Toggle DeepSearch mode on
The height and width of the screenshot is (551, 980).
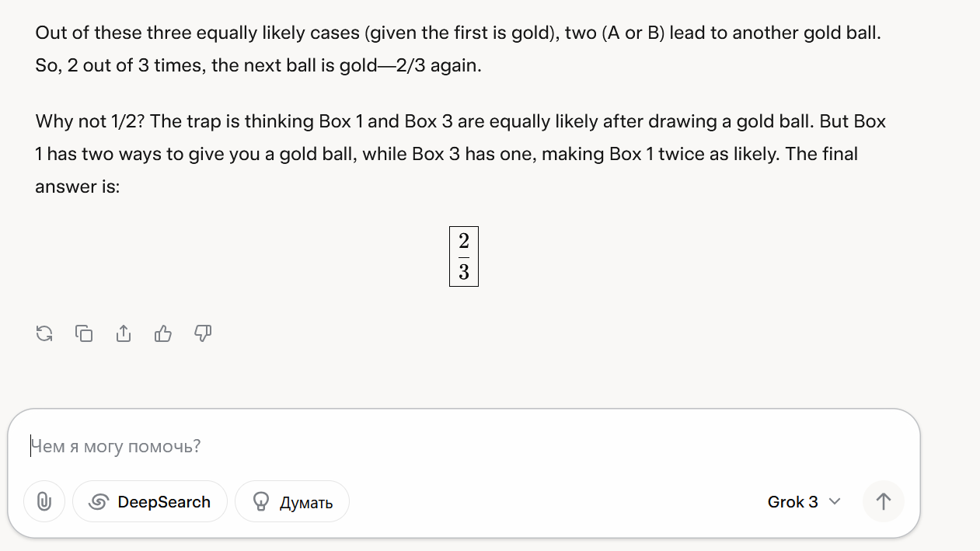point(150,502)
